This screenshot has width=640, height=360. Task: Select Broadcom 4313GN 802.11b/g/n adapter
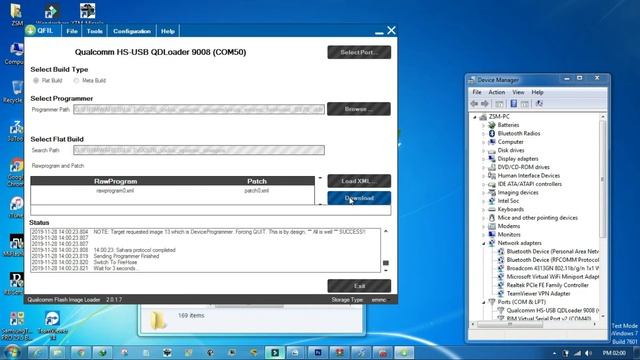click(x=552, y=268)
